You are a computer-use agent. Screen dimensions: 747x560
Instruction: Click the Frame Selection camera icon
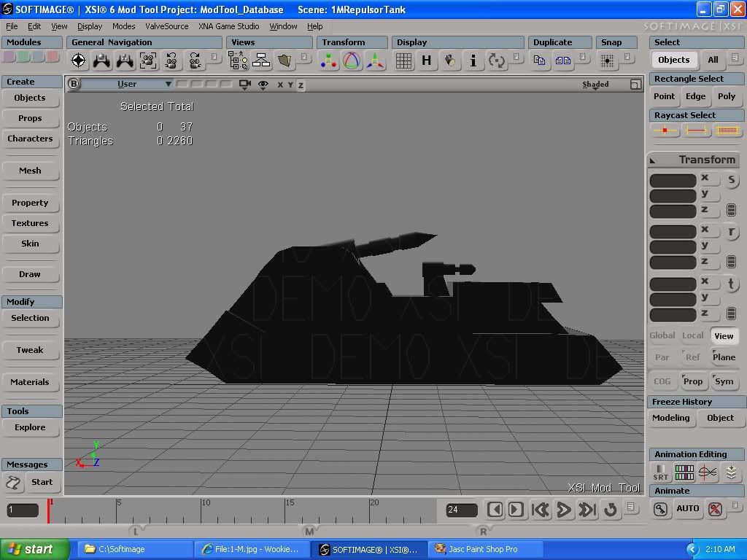pos(148,61)
